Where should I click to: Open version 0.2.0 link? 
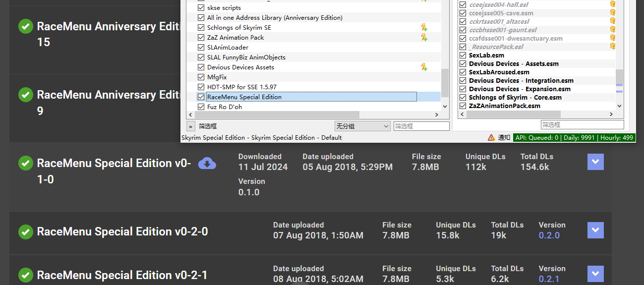(549, 235)
